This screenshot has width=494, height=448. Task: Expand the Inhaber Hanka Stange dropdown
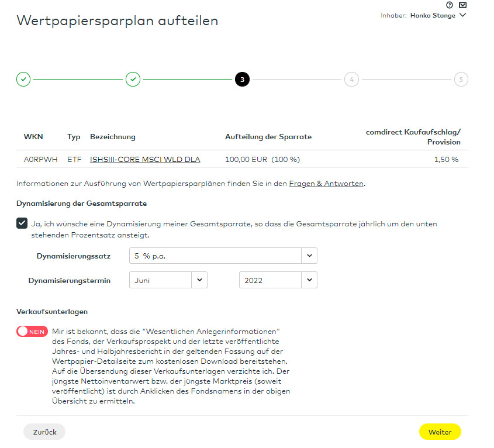(463, 15)
